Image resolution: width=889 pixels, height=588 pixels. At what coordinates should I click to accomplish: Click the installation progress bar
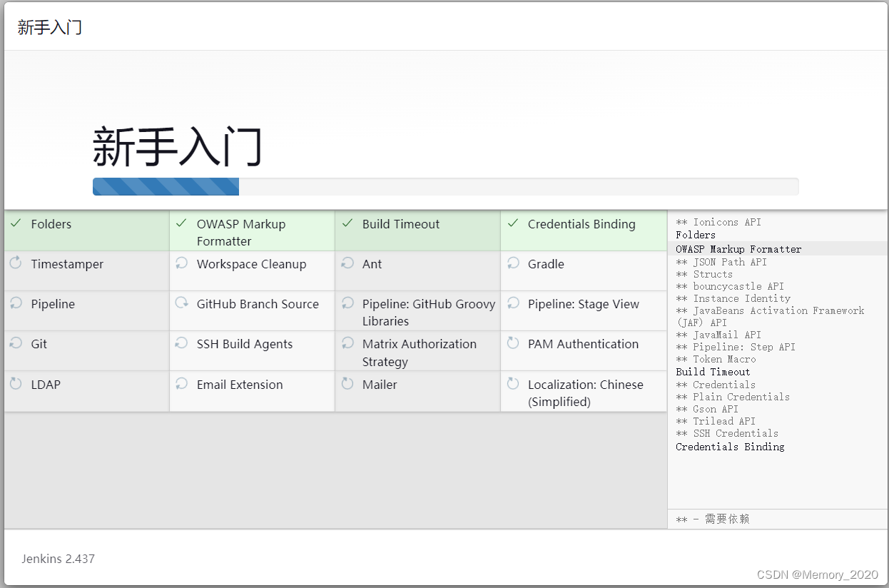445,186
